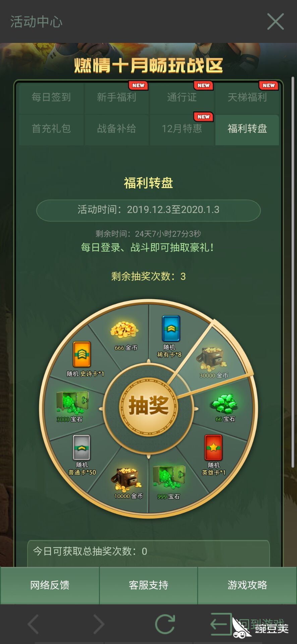Switch to the 每日签到 tab
This screenshot has height=644, width=297.
tap(51, 97)
